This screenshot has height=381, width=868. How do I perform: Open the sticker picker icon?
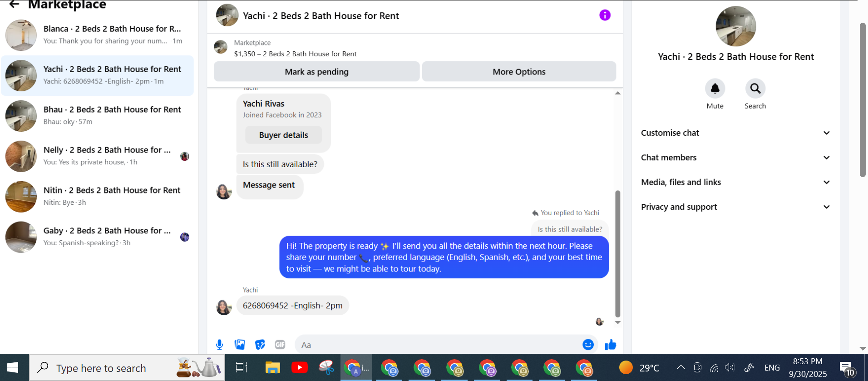(x=260, y=345)
